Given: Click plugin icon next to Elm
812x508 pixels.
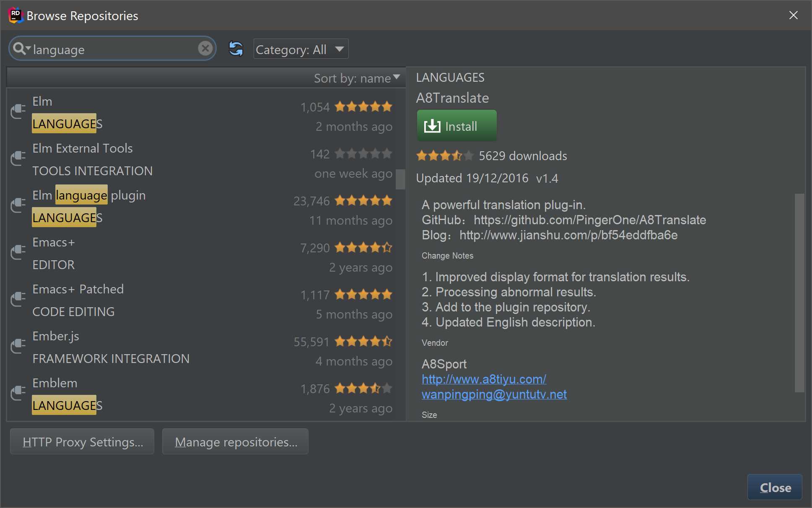Looking at the screenshot, I should pos(18,111).
